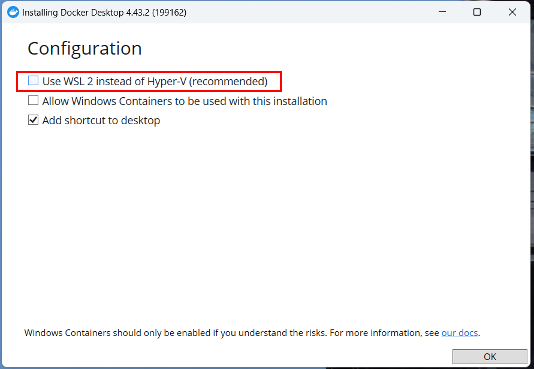Click the 'Use WSL 2 instead of Hyper-V' label
Image resolution: width=534 pixels, height=369 pixels.
(155, 81)
